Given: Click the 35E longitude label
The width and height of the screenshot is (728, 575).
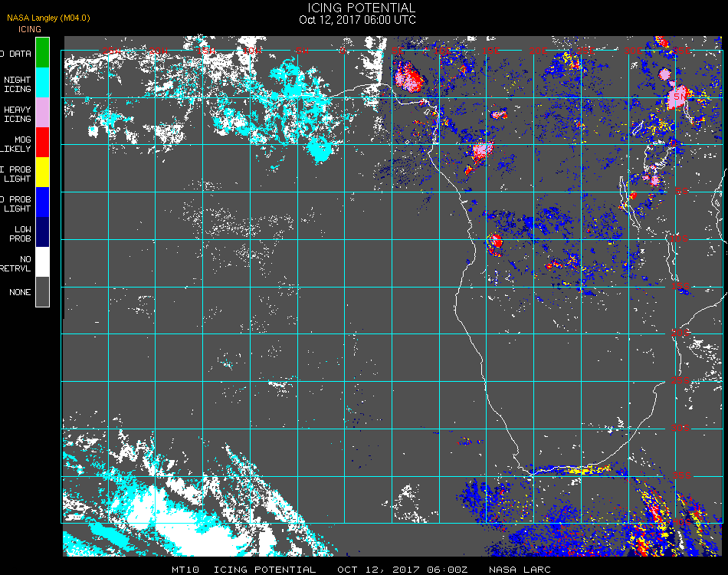Looking at the screenshot, I should [681, 51].
